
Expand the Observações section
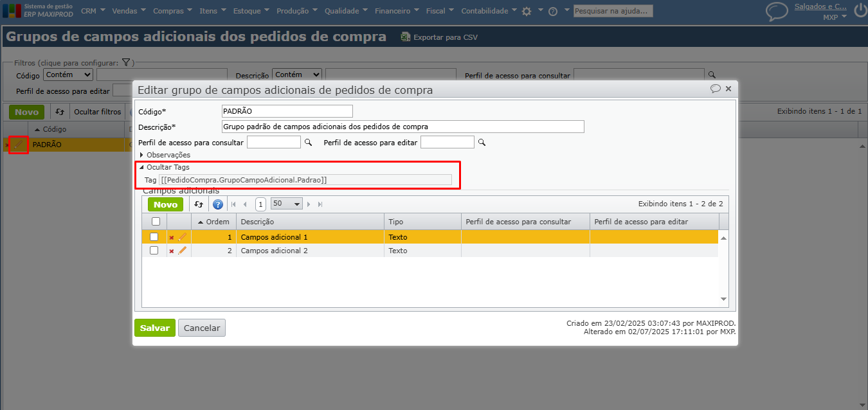tap(165, 155)
